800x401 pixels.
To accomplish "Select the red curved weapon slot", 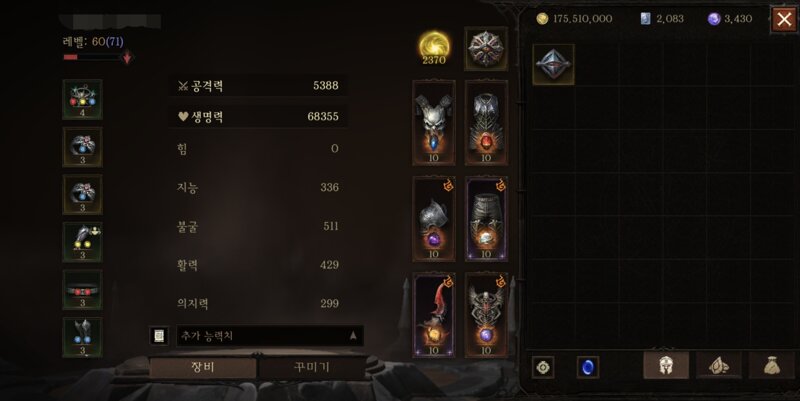I will (x=434, y=315).
